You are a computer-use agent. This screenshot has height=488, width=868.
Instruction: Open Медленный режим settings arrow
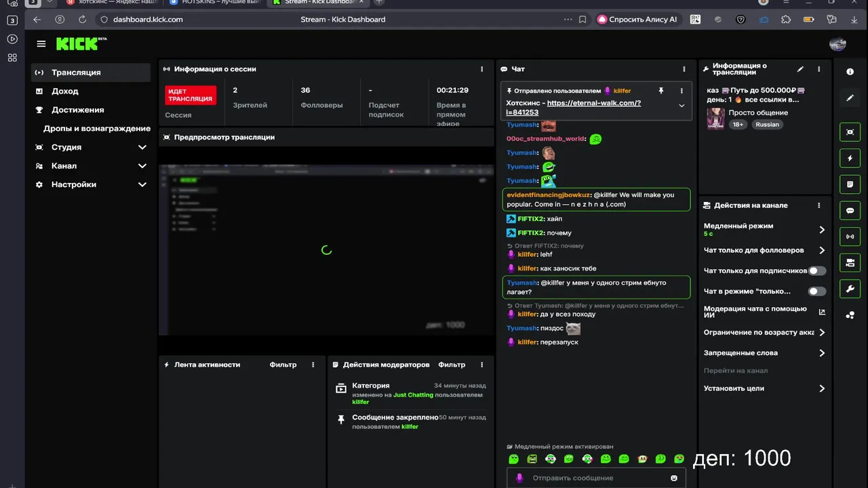tap(822, 230)
